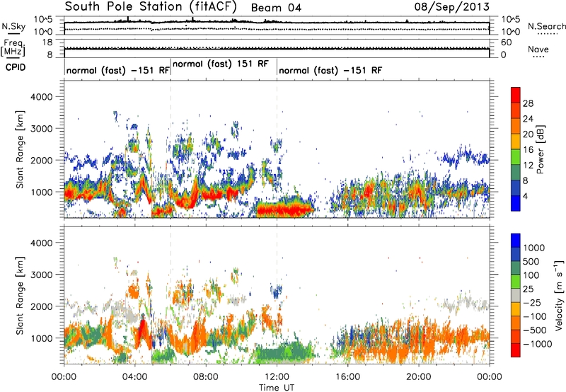
Task: Click the "3000" tick of the power panel
Action: pyautogui.click(x=41, y=129)
